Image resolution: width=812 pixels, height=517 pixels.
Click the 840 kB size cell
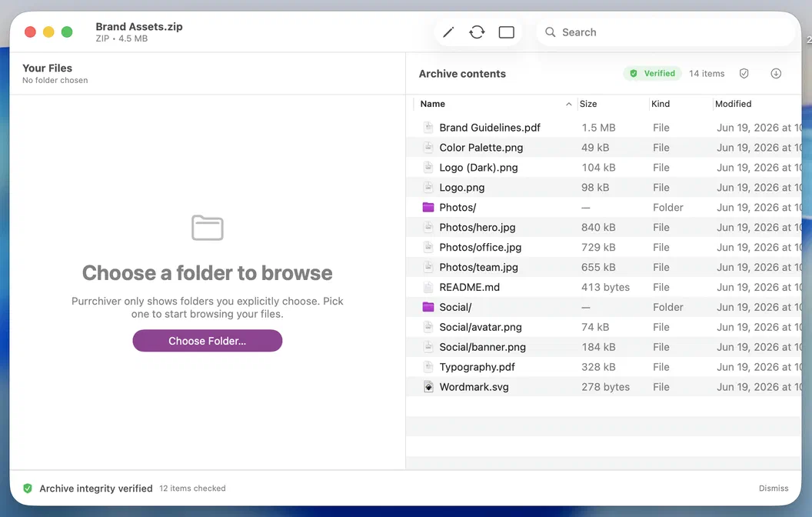click(599, 228)
